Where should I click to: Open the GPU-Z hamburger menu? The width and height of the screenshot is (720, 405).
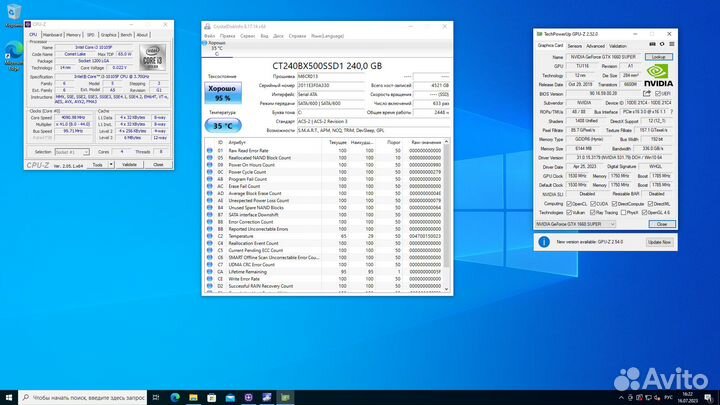(x=671, y=45)
